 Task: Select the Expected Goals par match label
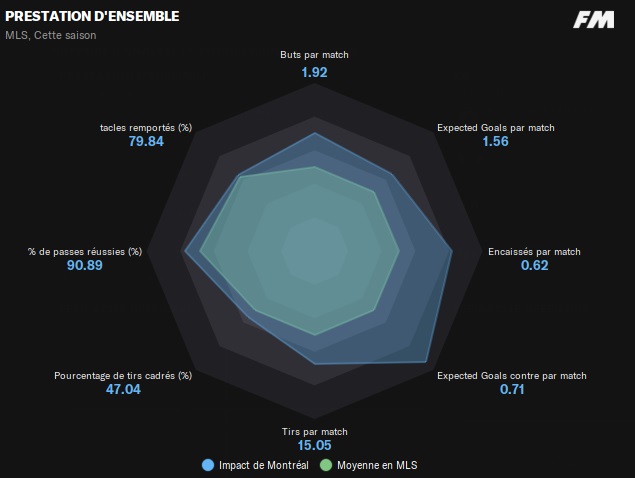coord(496,128)
